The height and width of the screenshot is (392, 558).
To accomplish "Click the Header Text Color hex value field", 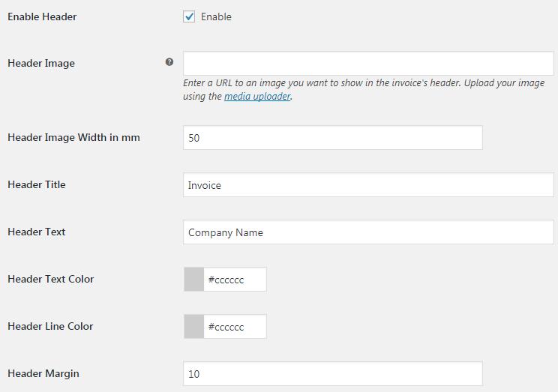I will coord(235,280).
